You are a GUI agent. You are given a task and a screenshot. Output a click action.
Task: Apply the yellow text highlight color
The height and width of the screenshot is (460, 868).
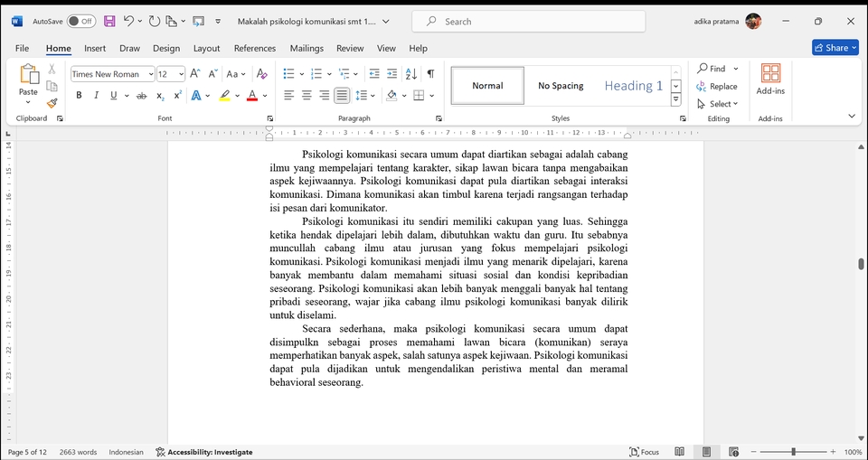point(224,96)
